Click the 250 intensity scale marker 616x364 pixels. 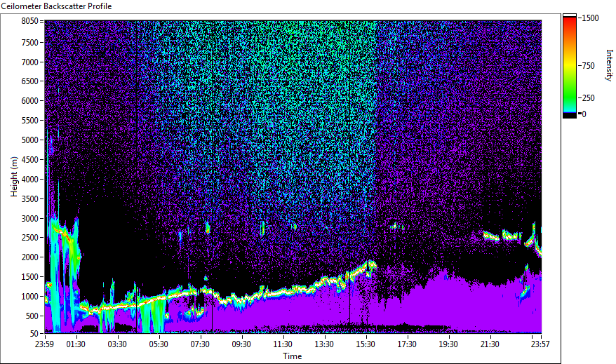coord(588,97)
